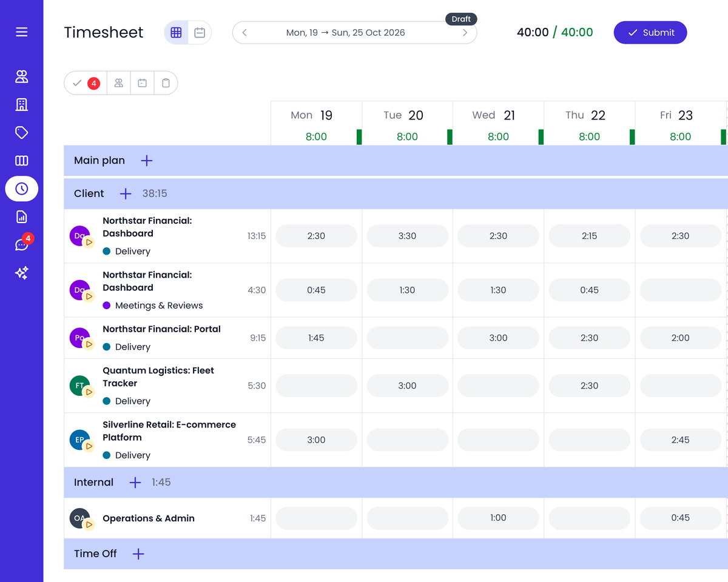Select the Thu 22 column header

click(x=589, y=123)
